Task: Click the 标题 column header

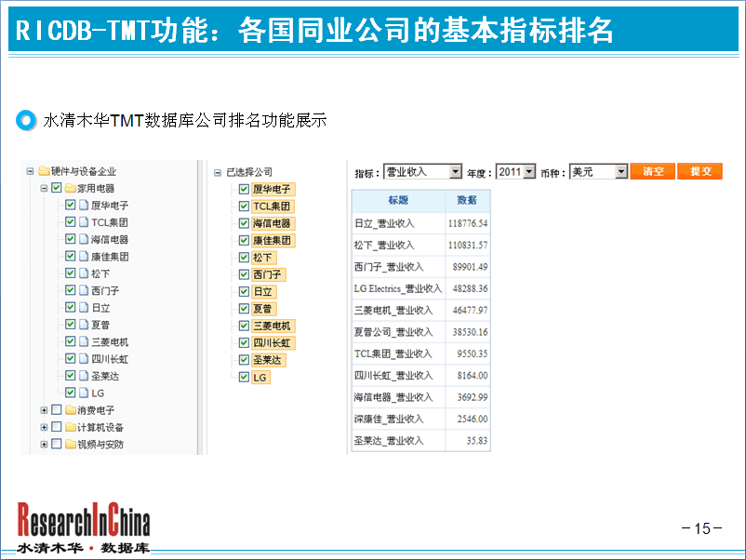Action: (398, 200)
